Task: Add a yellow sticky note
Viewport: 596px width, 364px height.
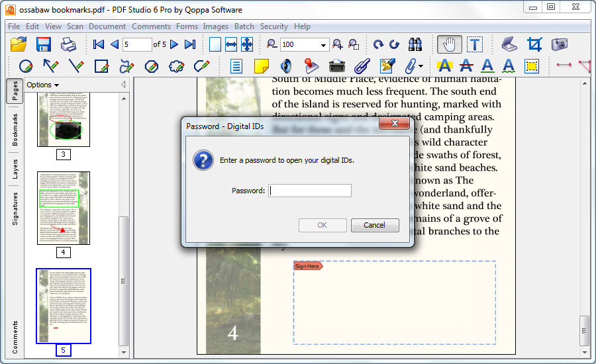Action: [x=261, y=66]
